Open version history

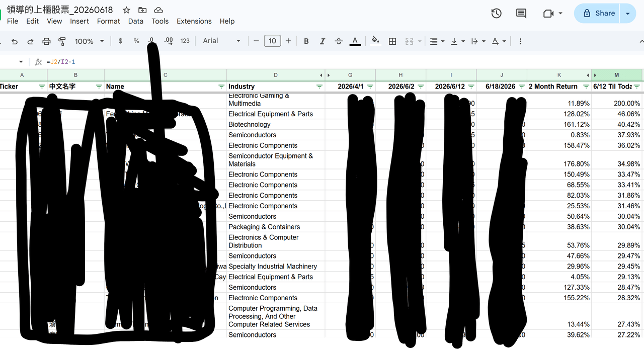pyautogui.click(x=496, y=14)
